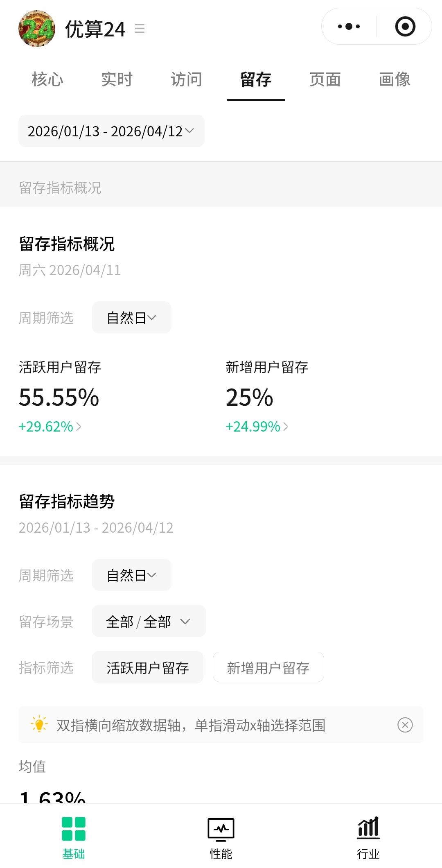Open the +29.62% active retention change details
Screen dimensions: 442x868
click(50, 427)
